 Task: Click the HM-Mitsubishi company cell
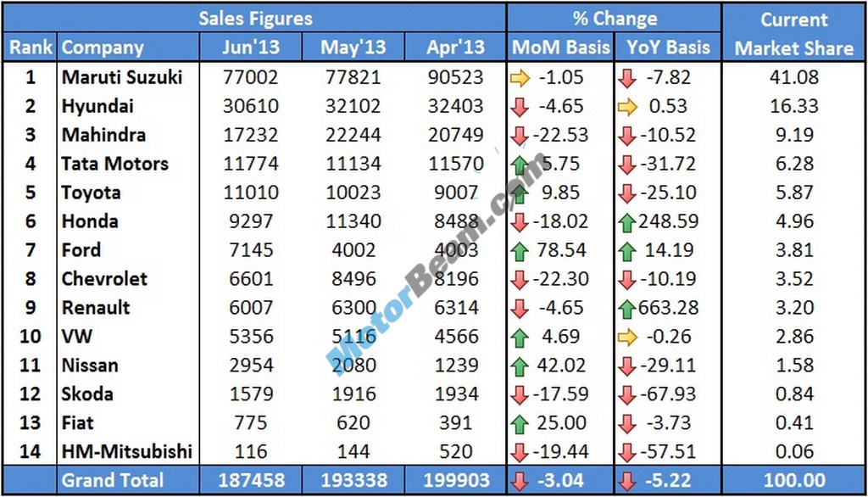click(127, 451)
